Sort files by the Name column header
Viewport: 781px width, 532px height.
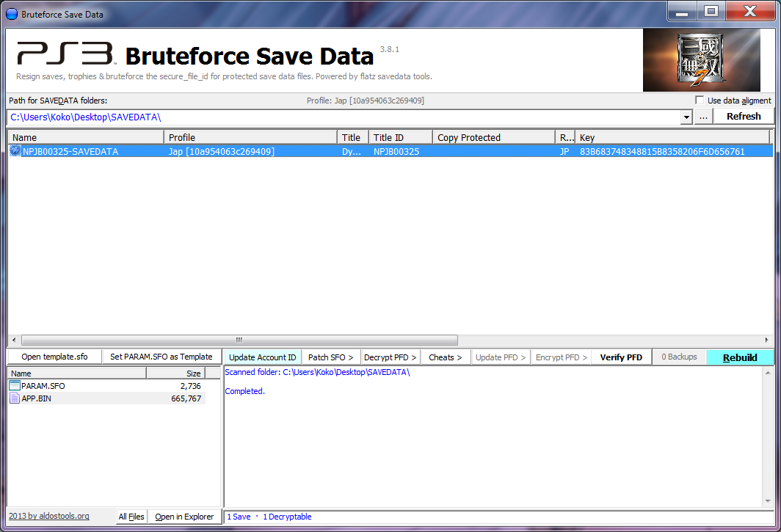click(x=76, y=373)
